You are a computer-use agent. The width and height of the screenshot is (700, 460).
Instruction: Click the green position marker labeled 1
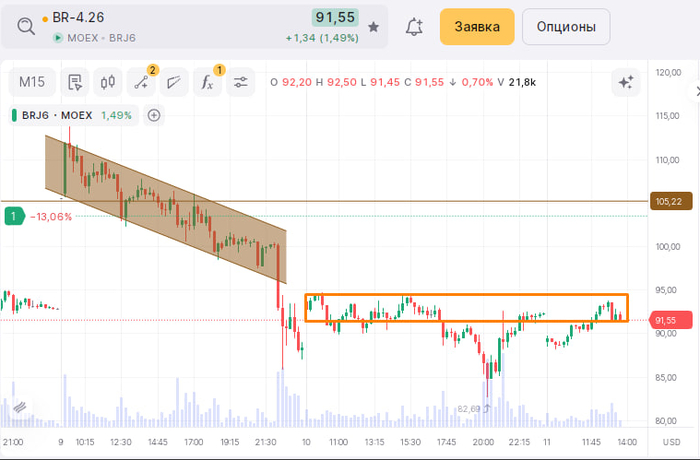coord(13,215)
